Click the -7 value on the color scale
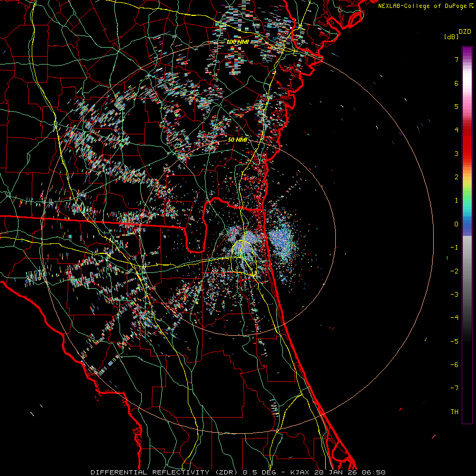This screenshot has height=476, width=476. click(x=454, y=388)
